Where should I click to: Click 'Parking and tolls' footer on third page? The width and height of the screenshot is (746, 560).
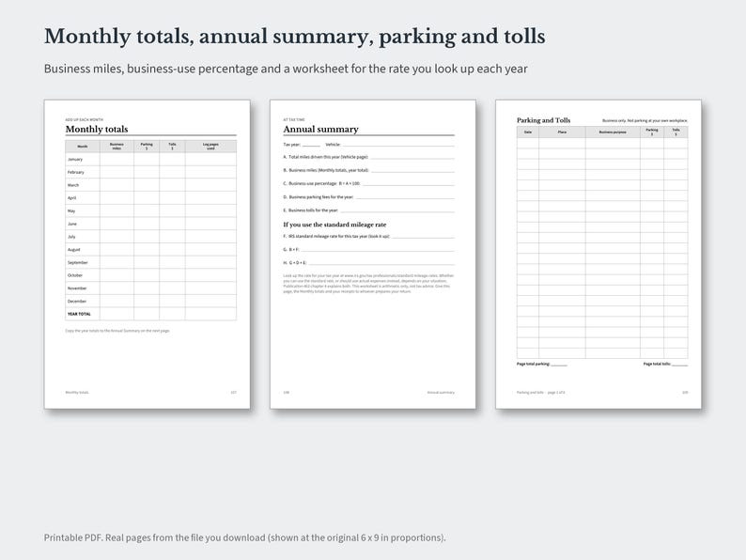(541, 393)
